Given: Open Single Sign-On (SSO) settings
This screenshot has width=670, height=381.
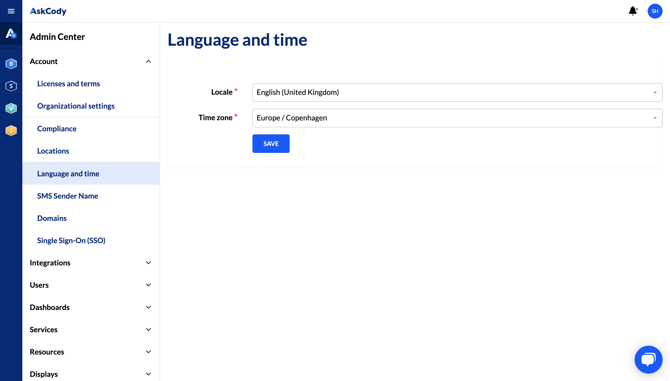Looking at the screenshot, I should tap(71, 240).
